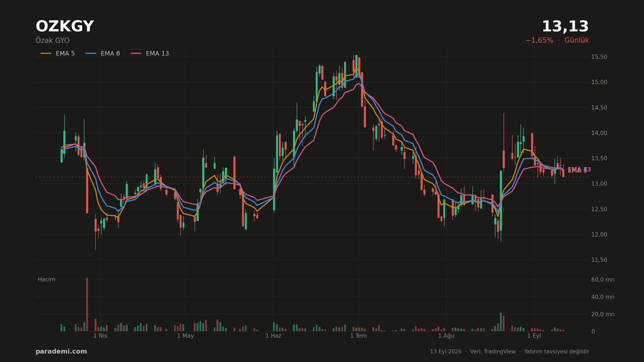Click the 14,00 price axis label
Screen dimensions: 644x362
click(599, 133)
